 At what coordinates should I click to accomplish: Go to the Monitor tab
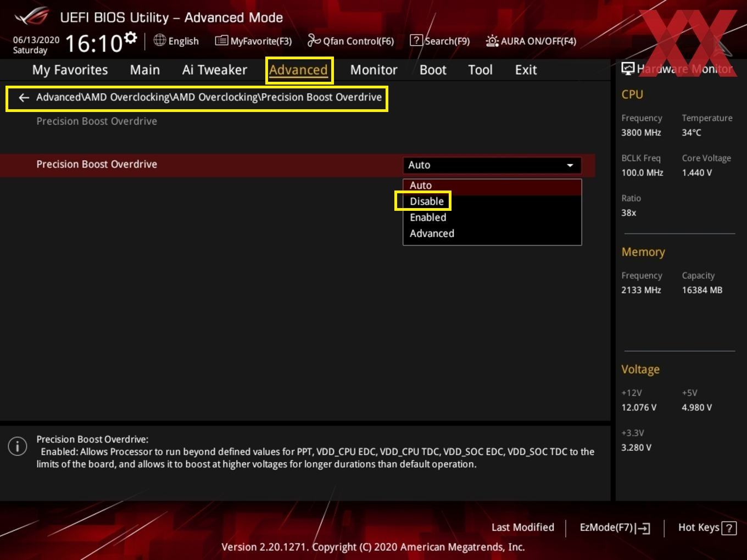pyautogui.click(x=374, y=70)
